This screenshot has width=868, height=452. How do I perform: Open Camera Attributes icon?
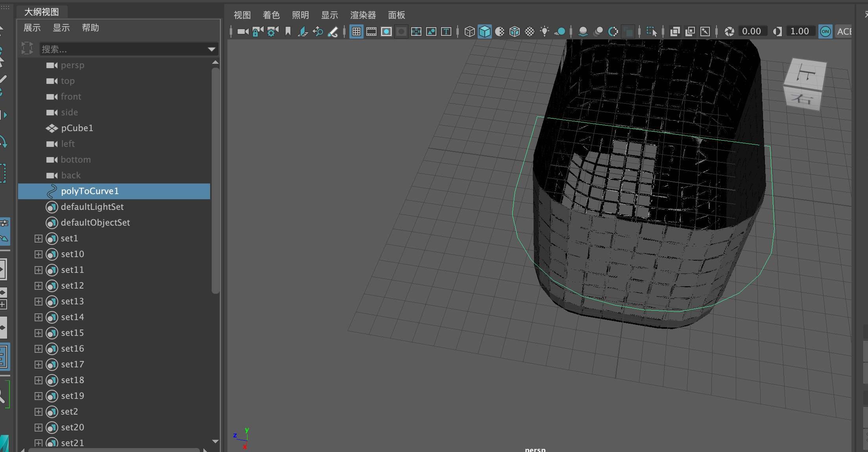(273, 31)
